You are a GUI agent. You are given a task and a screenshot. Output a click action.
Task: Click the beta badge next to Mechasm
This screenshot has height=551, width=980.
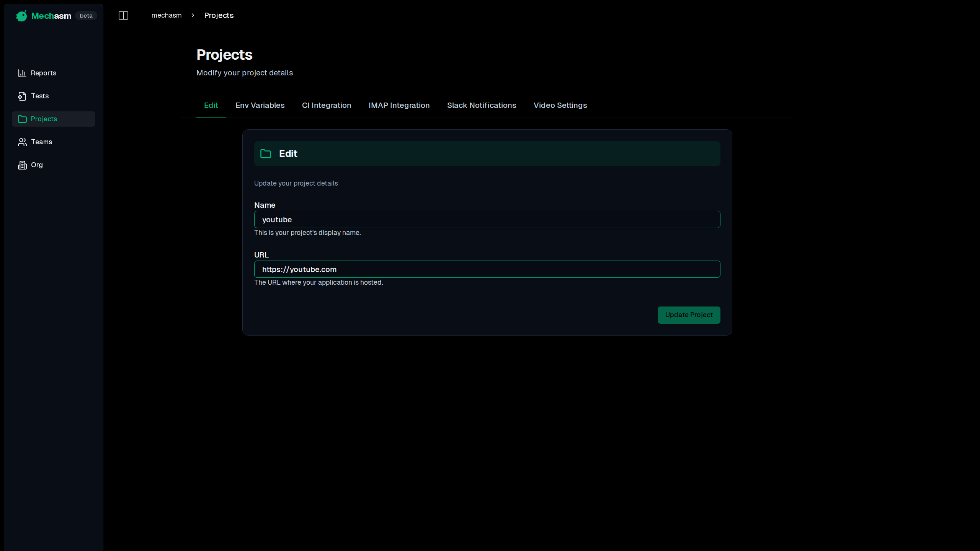pos(86,16)
